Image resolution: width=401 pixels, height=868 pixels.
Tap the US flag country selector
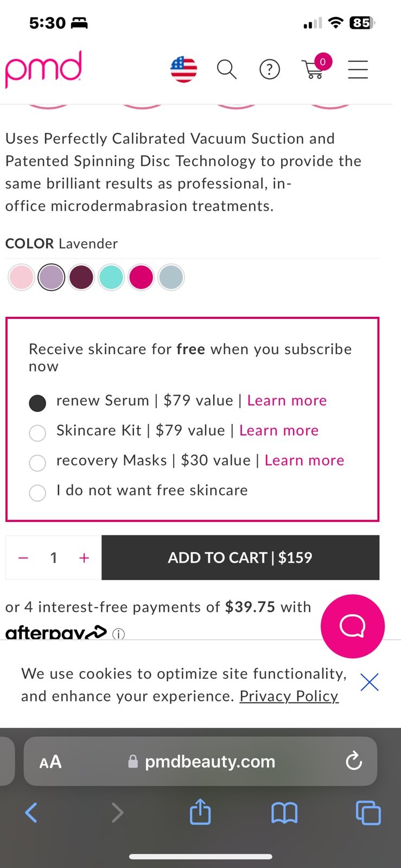pyautogui.click(x=183, y=69)
